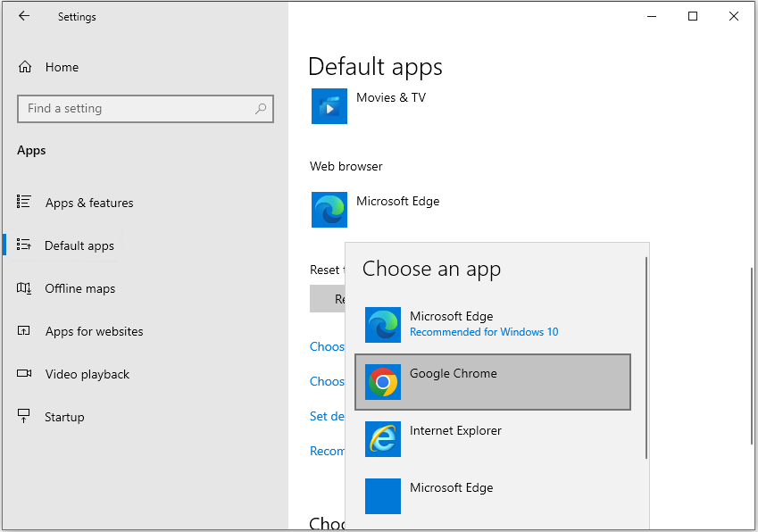Click the Apps & features list icon
758x532 pixels.
pos(24,202)
